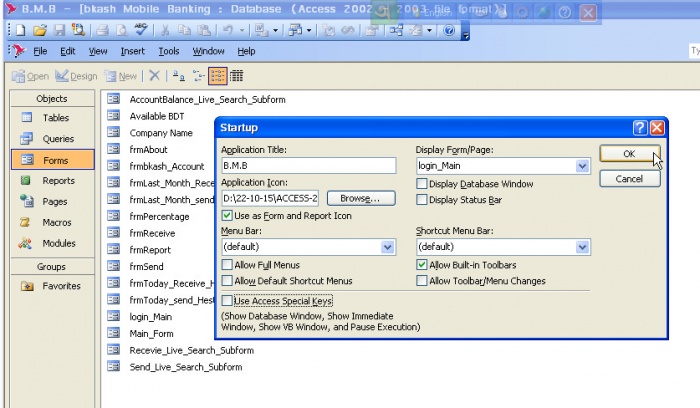Click the Application Icon path field
Viewport: 700px width, 408px height.
click(x=270, y=198)
